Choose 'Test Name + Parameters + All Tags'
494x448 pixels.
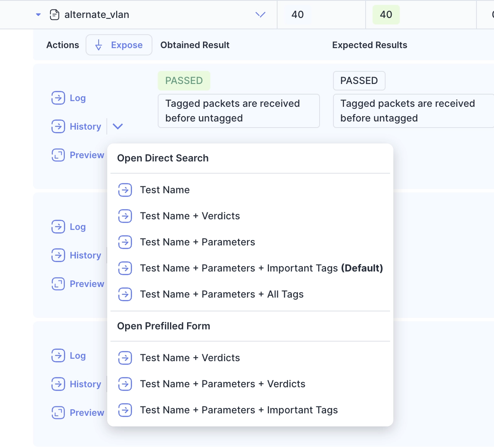tap(222, 294)
